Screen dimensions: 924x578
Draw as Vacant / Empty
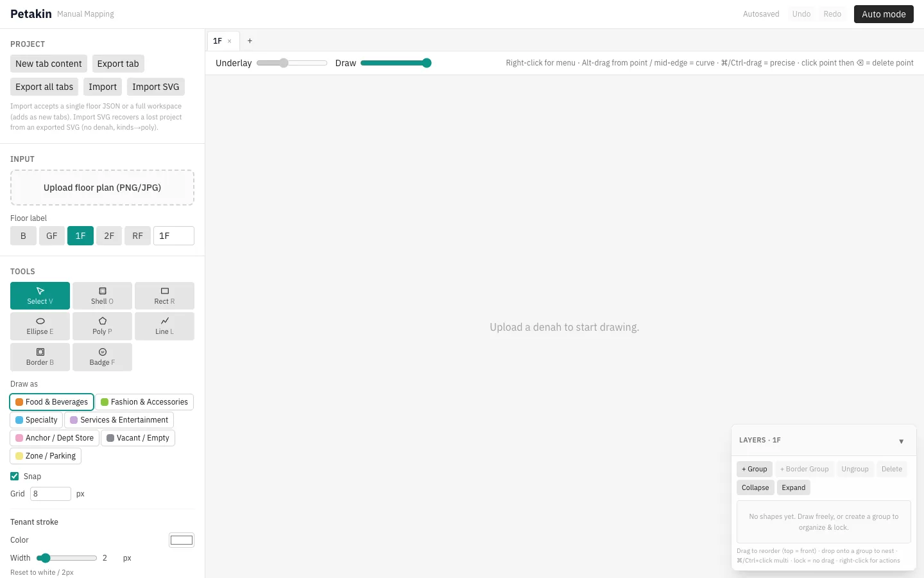[138, 438]
